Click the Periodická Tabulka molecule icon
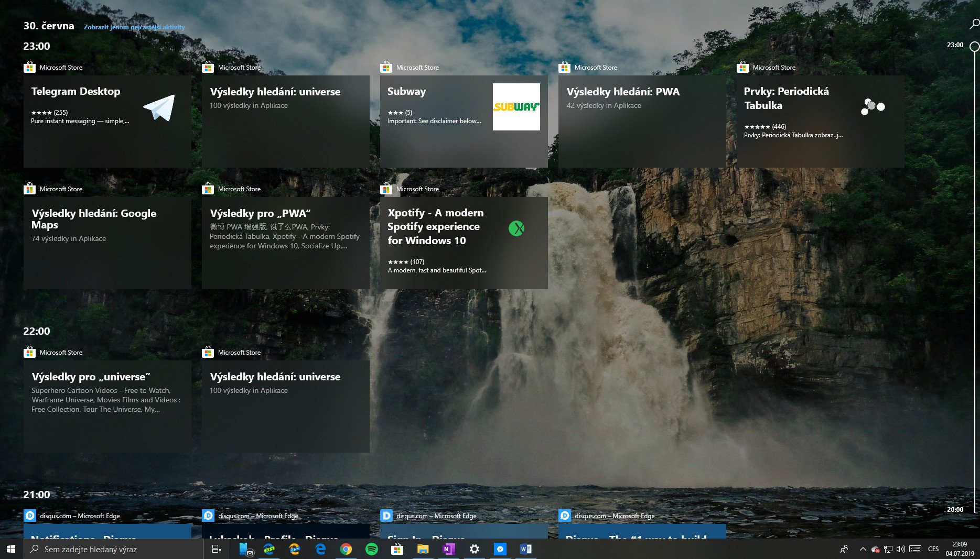 coord(873,106)
